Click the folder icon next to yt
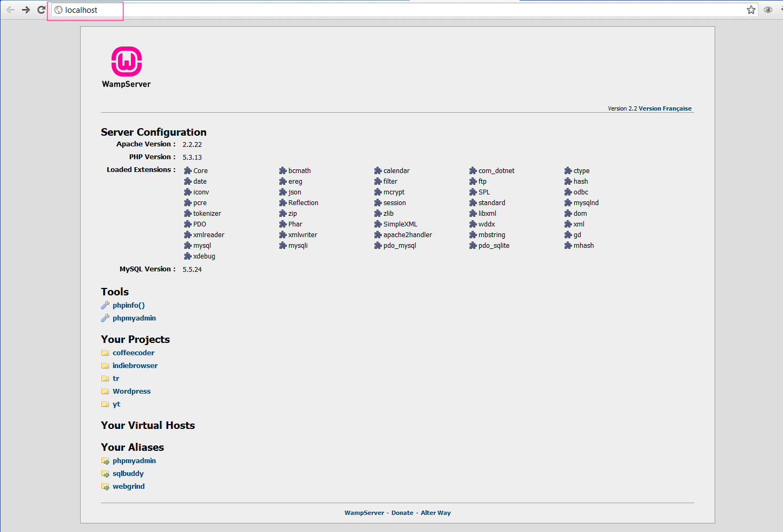 pos(105,404)
